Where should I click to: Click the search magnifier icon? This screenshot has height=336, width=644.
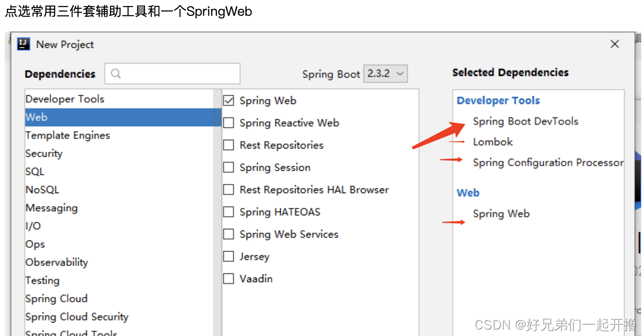(x=116, y=74)
